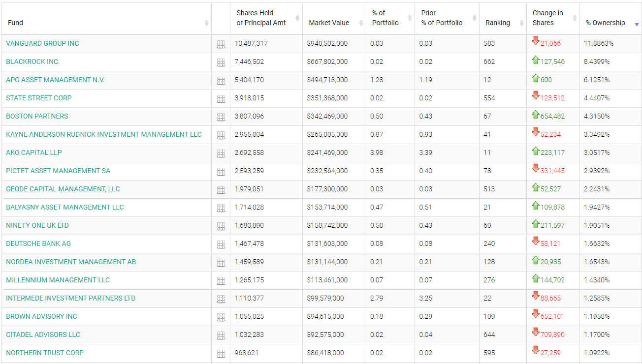This screenshot has width=642, height=364.
Task: Click green up arrow in AKO Capital row
Action: tap(536, 151)
